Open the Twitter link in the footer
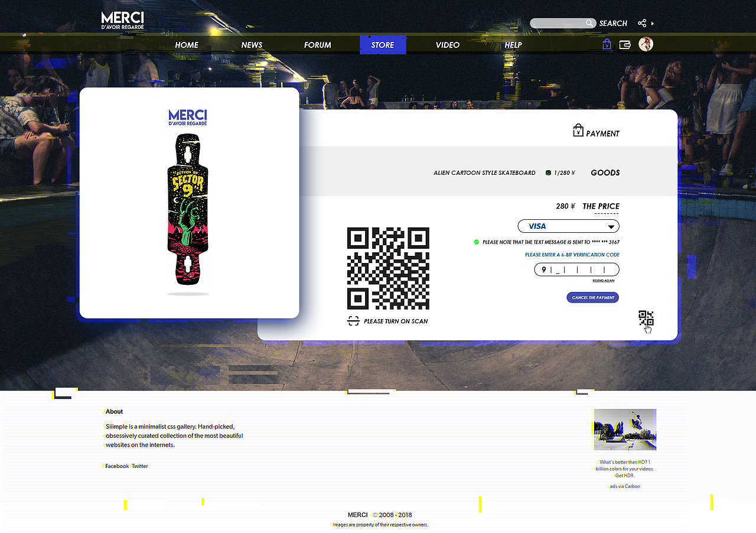Image resolution: width=756 pixels, height=533 pixels. tap(140, 466)
